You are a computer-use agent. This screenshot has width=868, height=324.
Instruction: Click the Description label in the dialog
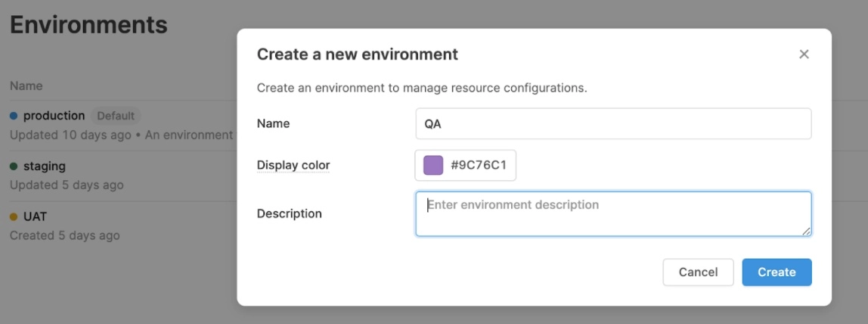click(x=290, y=213)
